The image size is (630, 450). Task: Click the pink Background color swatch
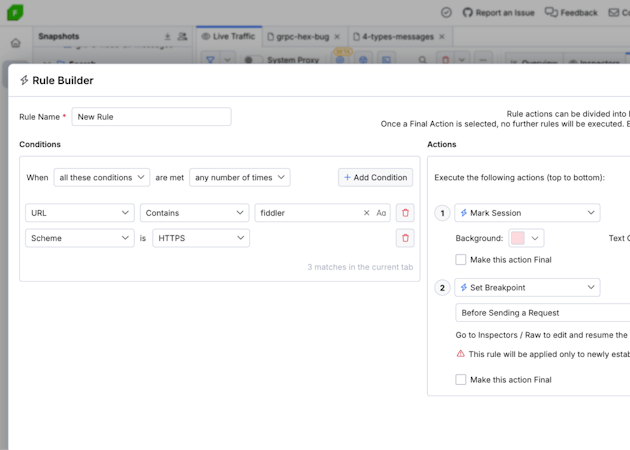tap(518, 239)
